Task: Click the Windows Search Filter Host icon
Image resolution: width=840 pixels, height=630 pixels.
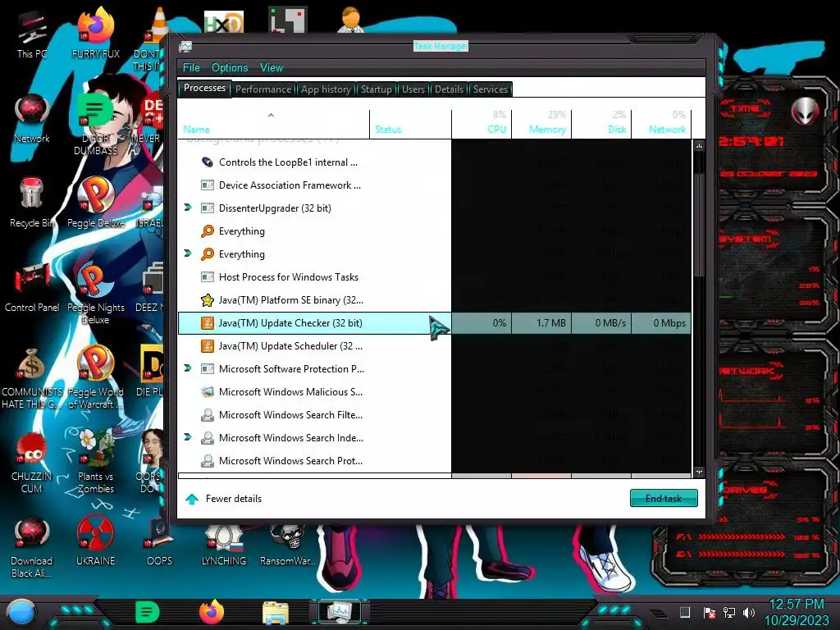Action: coord(208,414)
